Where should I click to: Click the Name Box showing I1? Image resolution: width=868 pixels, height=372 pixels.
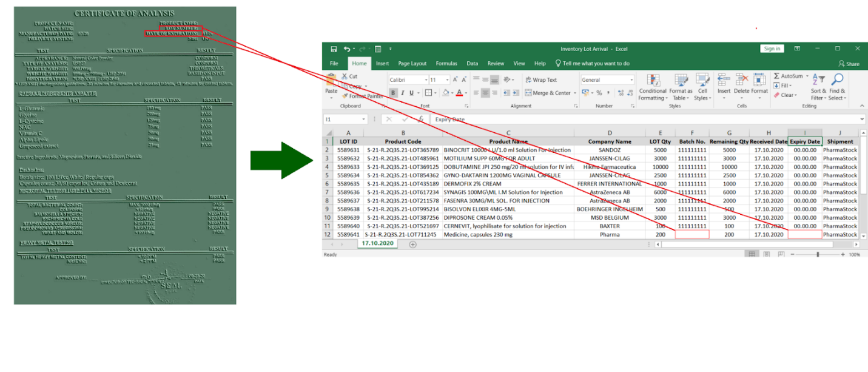tap(346, 120)
